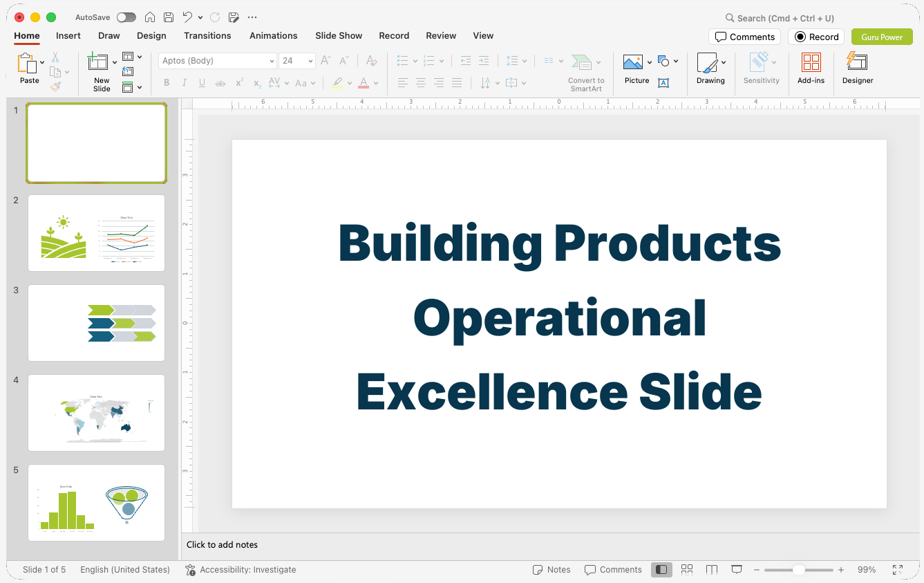
Task: Save the presentation with the floppy icon
Action: coord(169,17)
